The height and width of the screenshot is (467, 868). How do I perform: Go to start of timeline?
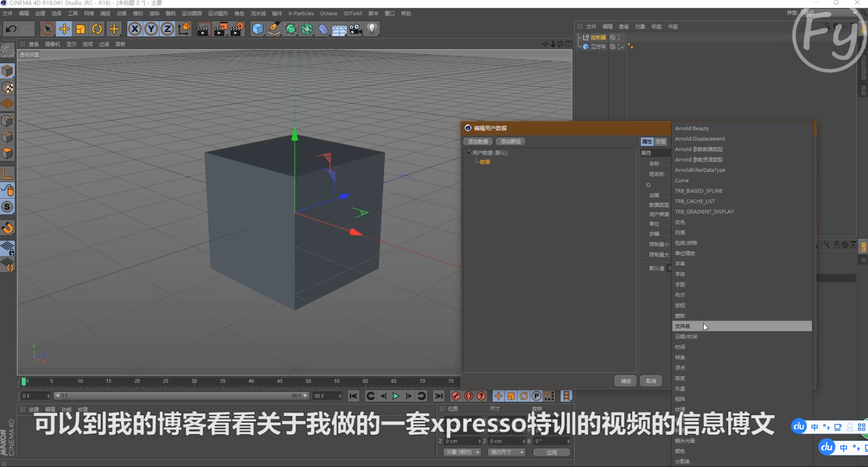tap(354, 396)
